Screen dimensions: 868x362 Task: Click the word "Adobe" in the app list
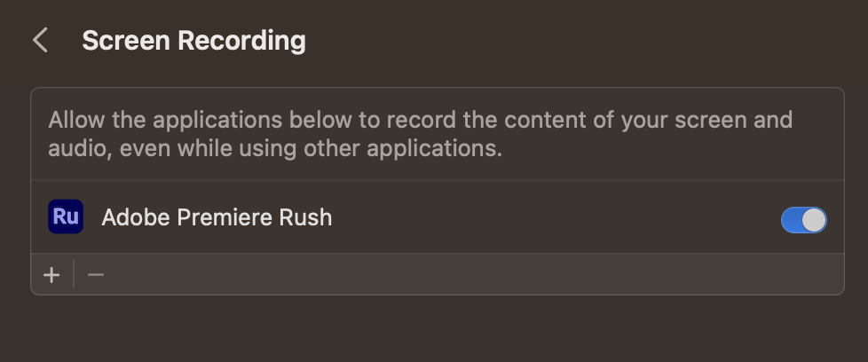point(136,217)
